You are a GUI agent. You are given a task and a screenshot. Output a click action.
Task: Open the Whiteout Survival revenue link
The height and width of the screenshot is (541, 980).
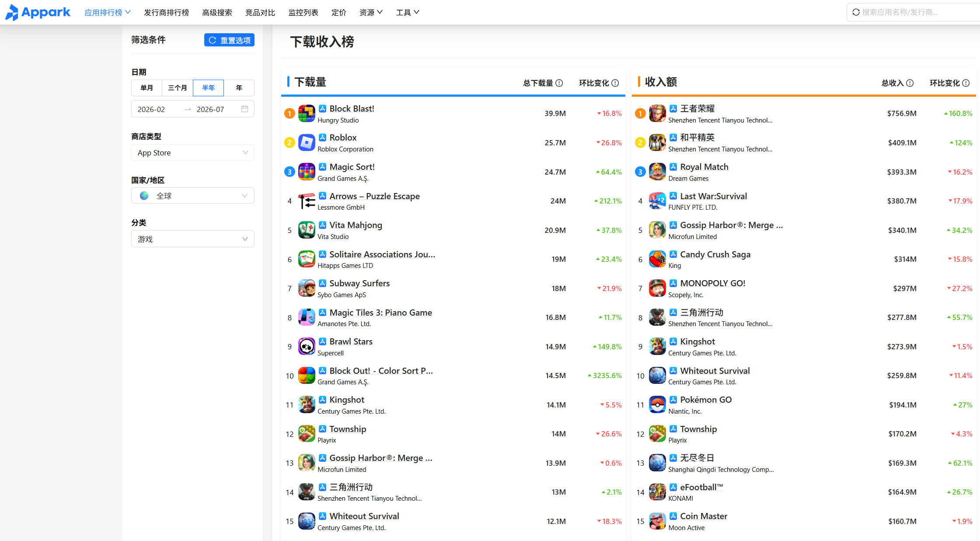click(x=715, y=371)
